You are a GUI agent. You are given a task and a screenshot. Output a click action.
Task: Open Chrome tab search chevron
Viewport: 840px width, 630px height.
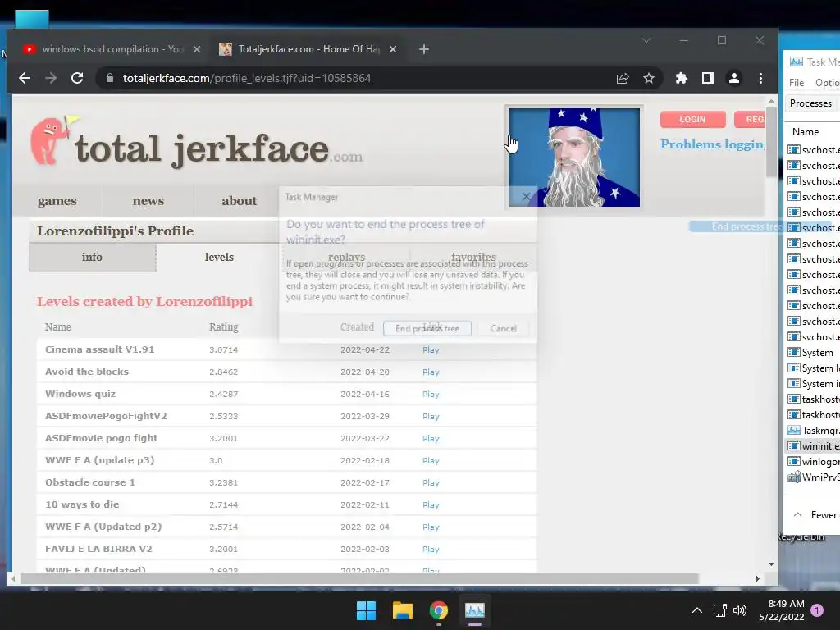[646, 40]
